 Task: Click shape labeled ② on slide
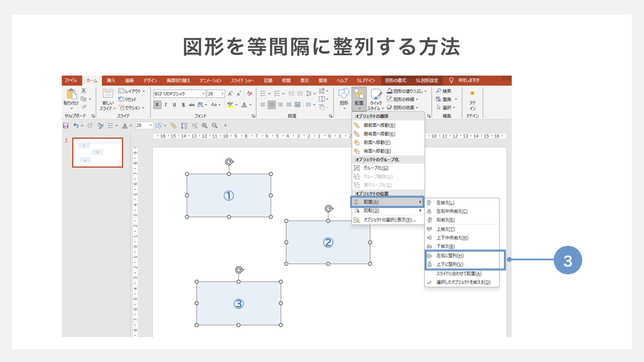click(x=328, y=242)
